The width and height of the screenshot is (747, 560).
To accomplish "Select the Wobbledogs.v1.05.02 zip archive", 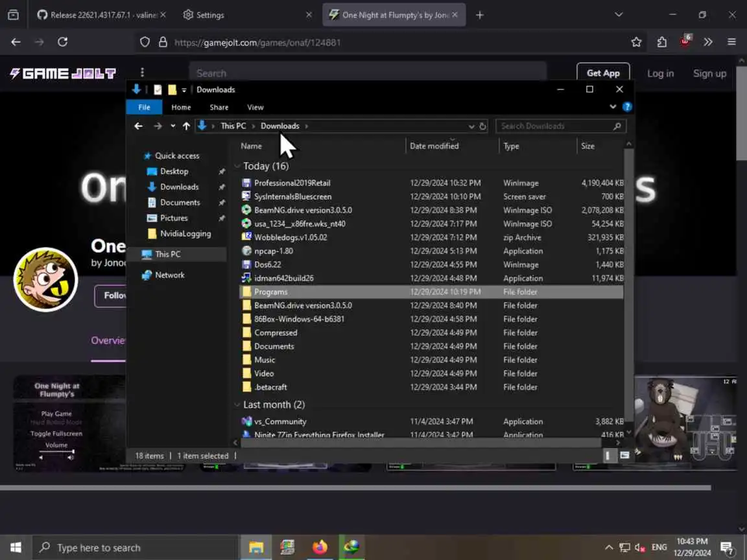I will point(290,237).
